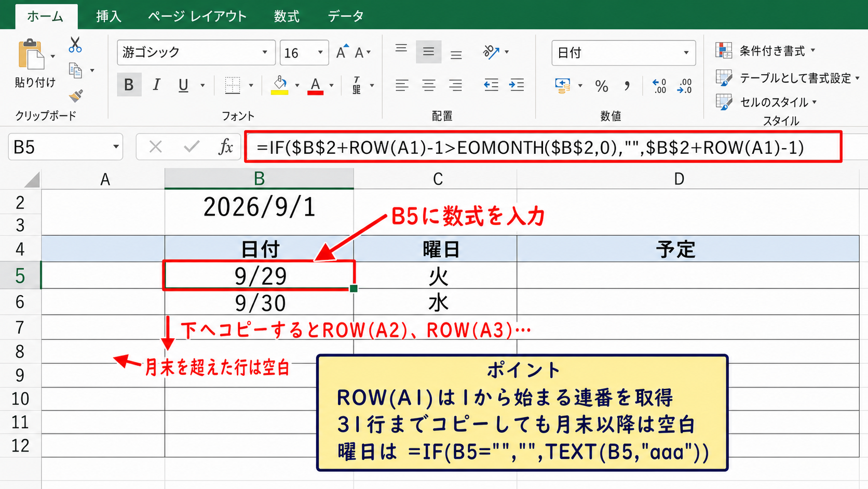
Task: Open the 挿入 tab
Action: coord(109,16)
